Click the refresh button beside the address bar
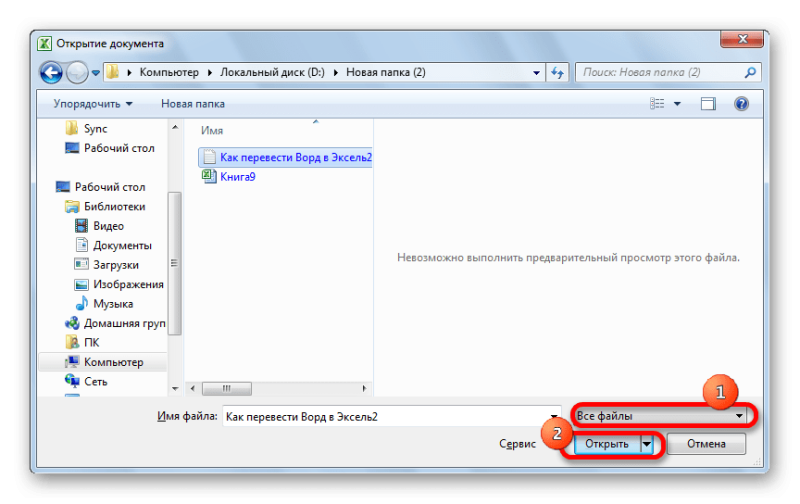800x504 pixels. [557, 73]
